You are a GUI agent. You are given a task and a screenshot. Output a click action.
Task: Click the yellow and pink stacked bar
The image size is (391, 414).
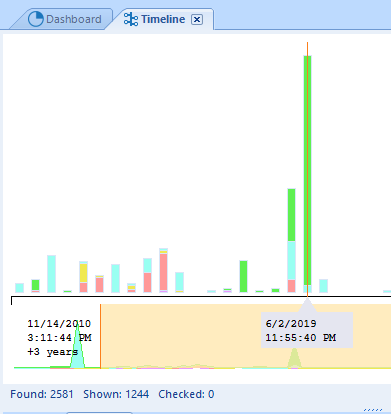coord(83,277)
